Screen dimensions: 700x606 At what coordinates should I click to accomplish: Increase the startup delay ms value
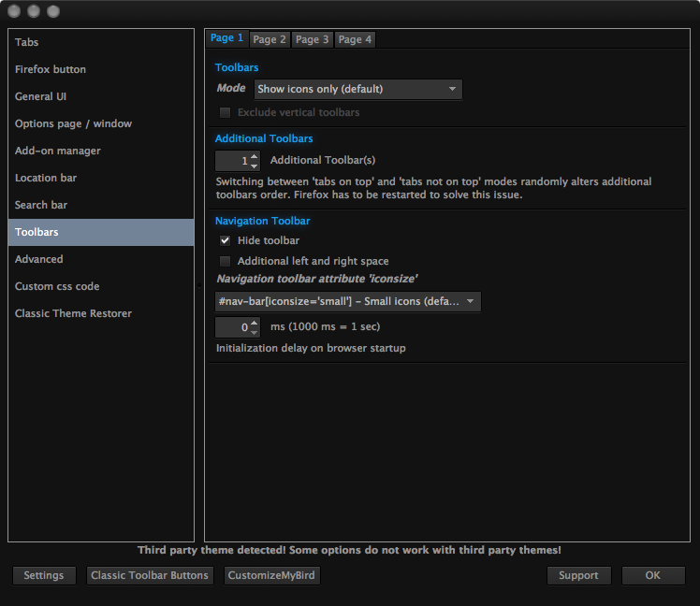tap(254, 323)
